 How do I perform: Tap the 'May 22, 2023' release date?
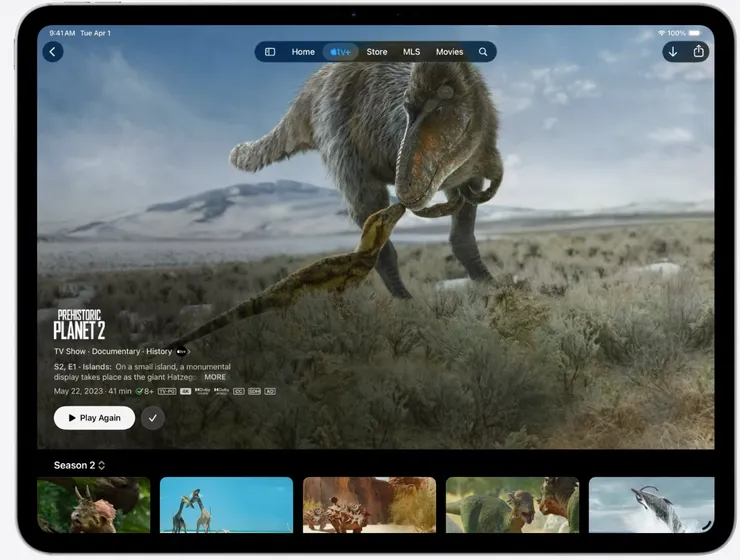pyautogui.click(x=78, y=391)
